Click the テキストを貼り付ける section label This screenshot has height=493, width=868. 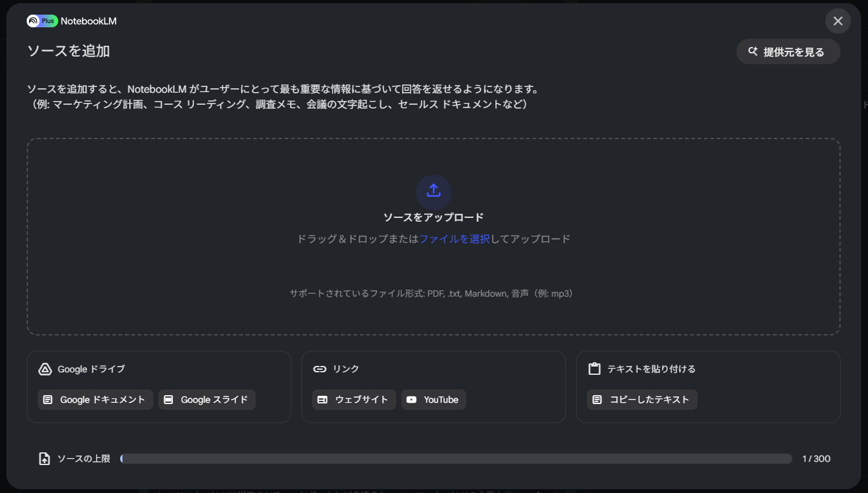coord(651,369)
